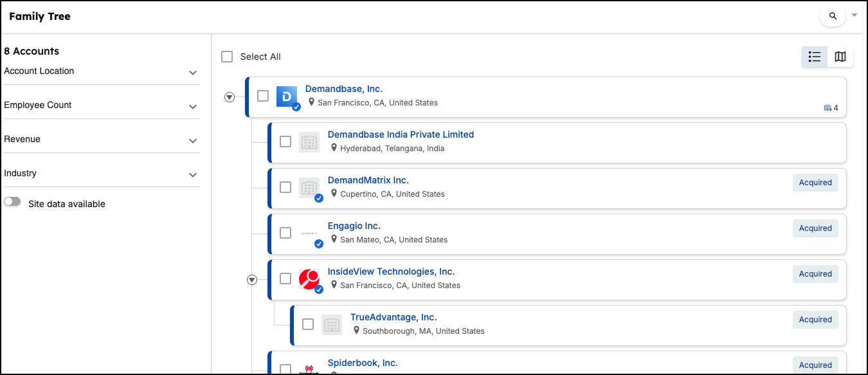Click the verified badge on Engagio logo
Image resolution: width=868 pixels, height=375 pixels.
coord(319,244)
